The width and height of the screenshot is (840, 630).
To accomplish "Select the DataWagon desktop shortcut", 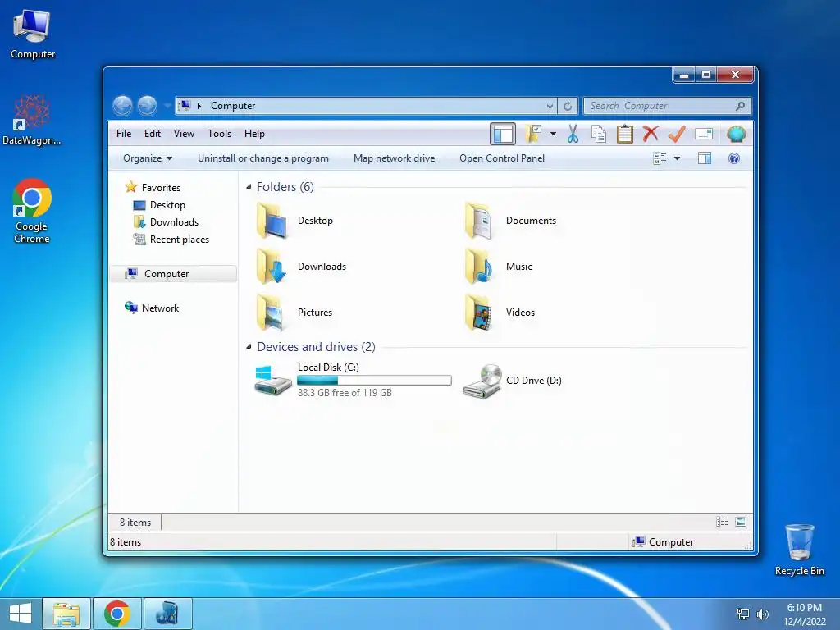I will 32,120.
